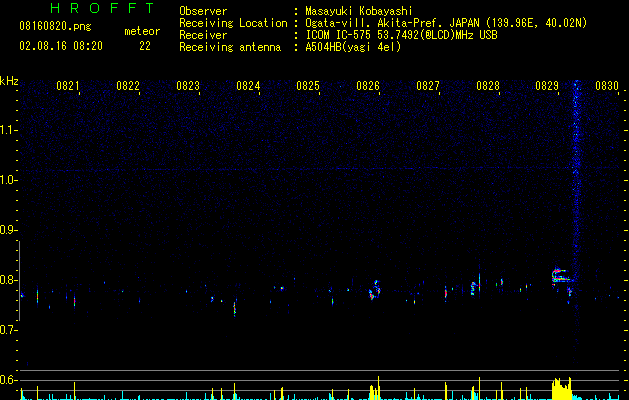This screenshot has width=629, height=400.
Task: Click the 0824 time marker
Action: 248,86
